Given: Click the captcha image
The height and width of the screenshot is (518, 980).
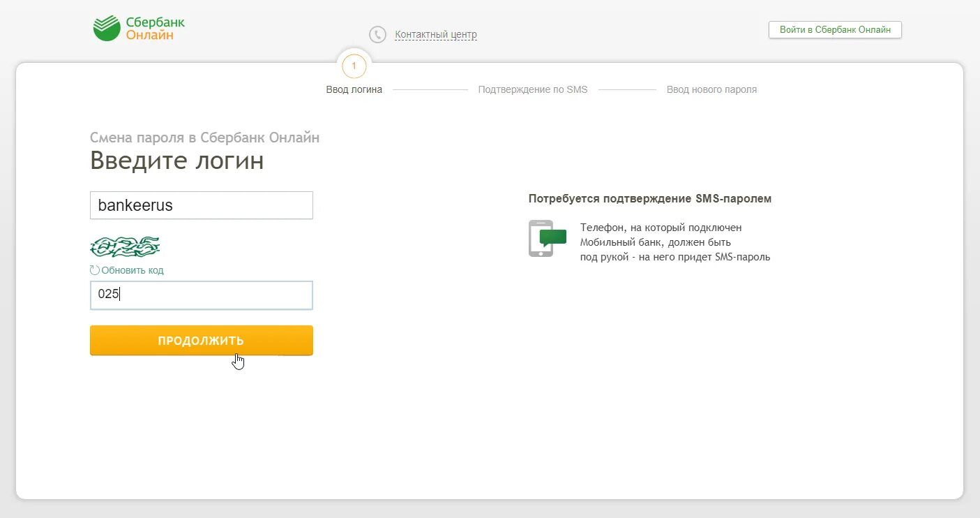Looking at the screenshot, I should point(126,246).
